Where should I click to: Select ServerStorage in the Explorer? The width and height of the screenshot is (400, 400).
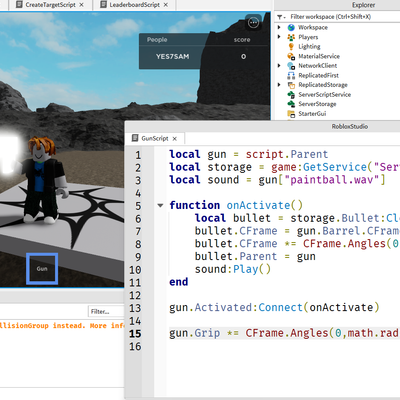click(317, 104)
